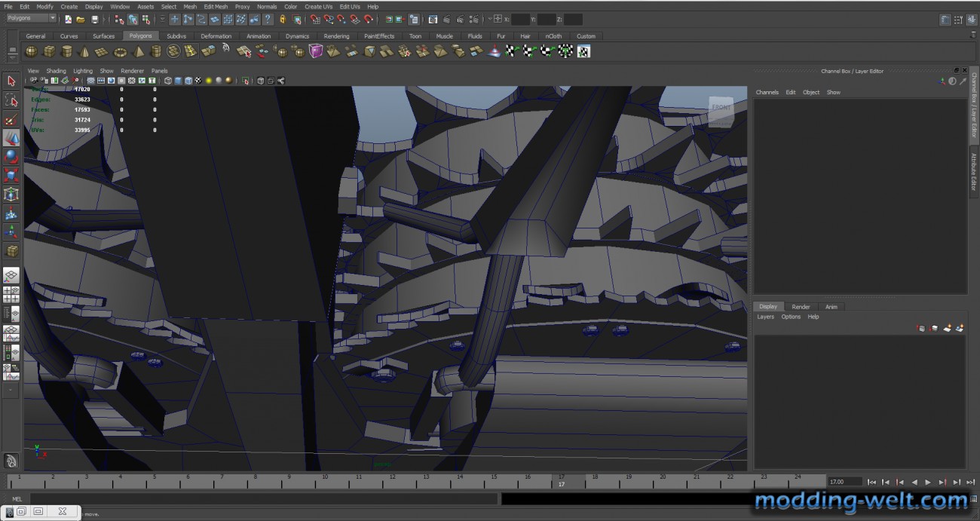This screenshot has width=980, height=521.
Task: Click the view cube FRONT face
Action: pos(721,108)
